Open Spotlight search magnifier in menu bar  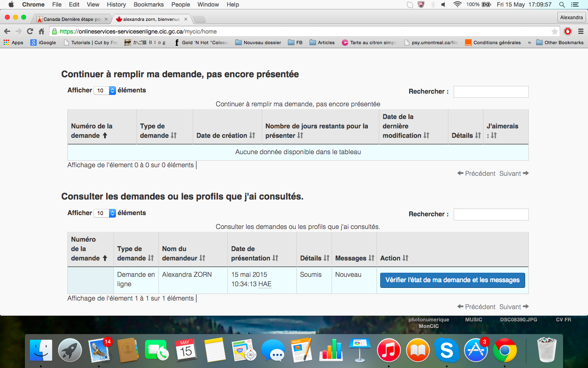562,4
